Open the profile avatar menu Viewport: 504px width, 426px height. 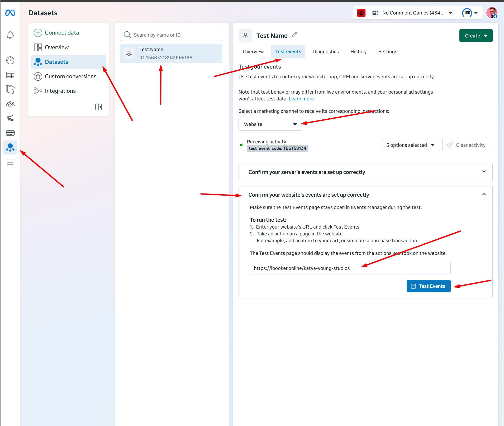point(492,13)
